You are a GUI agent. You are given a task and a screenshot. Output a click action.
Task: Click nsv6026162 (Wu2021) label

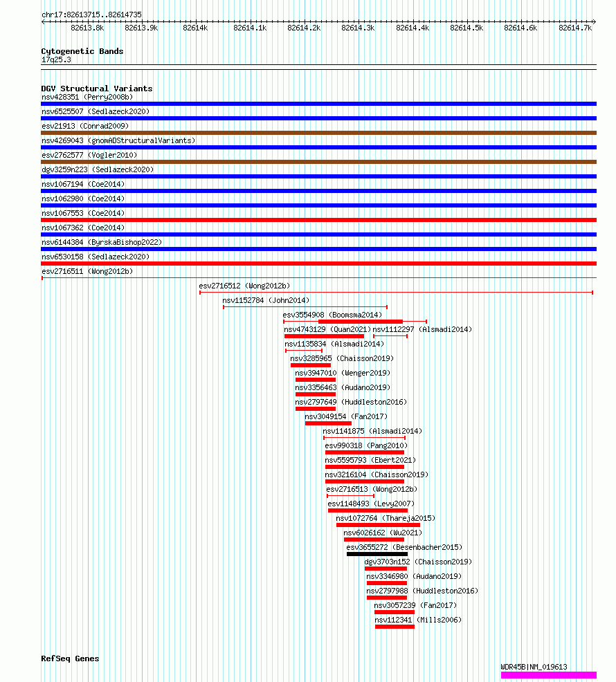tap(383, 533)
